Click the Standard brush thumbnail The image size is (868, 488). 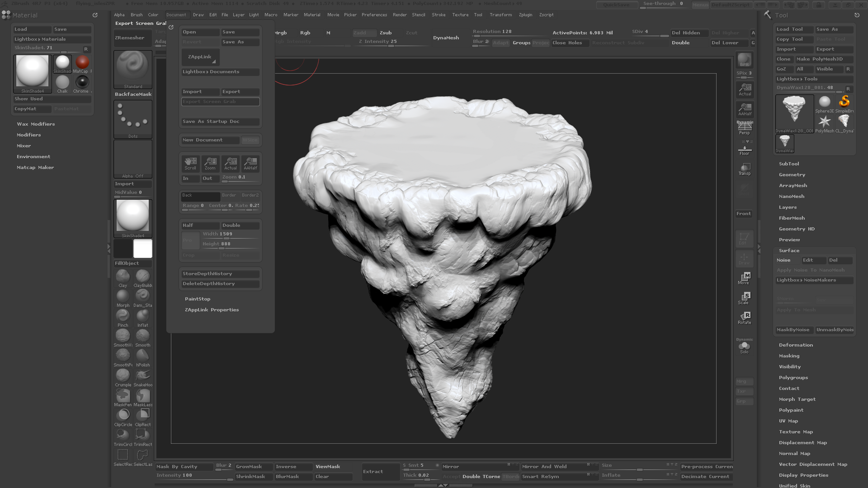click(x=133, y=69)
